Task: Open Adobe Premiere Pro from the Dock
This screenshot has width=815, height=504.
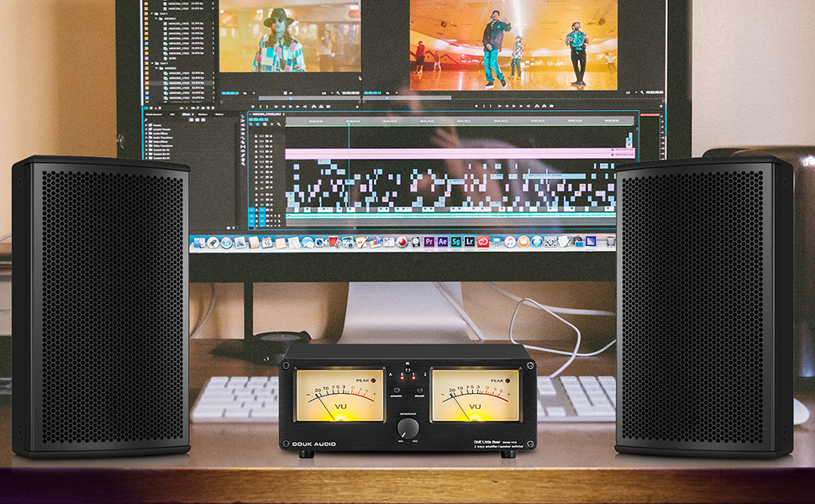Action: coord(429,242)
